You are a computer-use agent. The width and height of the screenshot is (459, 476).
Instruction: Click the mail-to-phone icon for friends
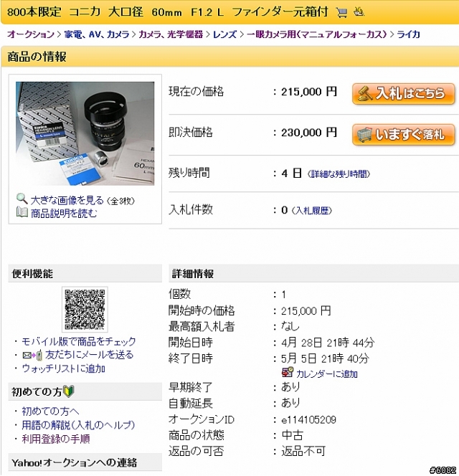click(x=32, y=355)
